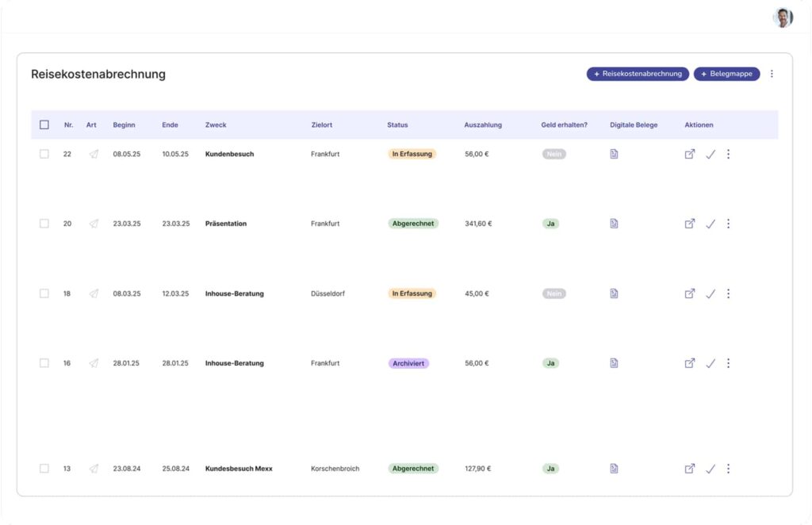Open trip 20 Präsentation in external view
Screen dimensions: 812x525
click(x=689, y=224)
